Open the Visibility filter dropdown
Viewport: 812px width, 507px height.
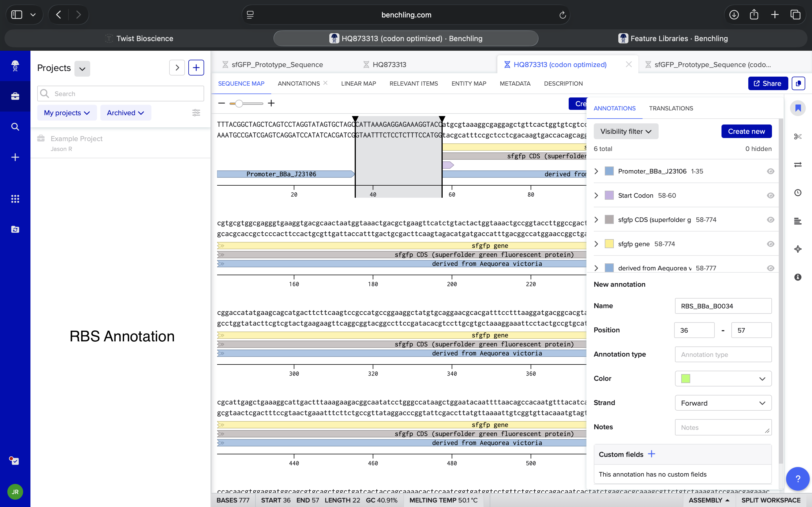pyautogui.click(x=626, y=132)
